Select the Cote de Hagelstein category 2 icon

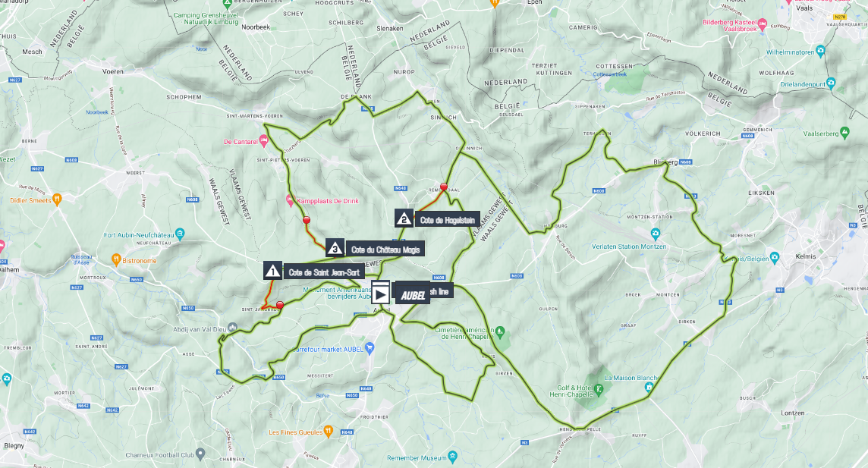[x=404, y=218]
